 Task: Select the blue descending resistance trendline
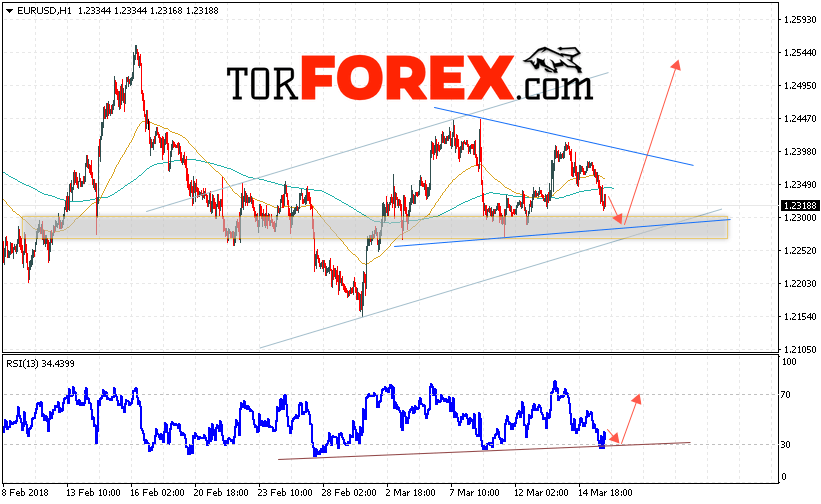[563, 137]
